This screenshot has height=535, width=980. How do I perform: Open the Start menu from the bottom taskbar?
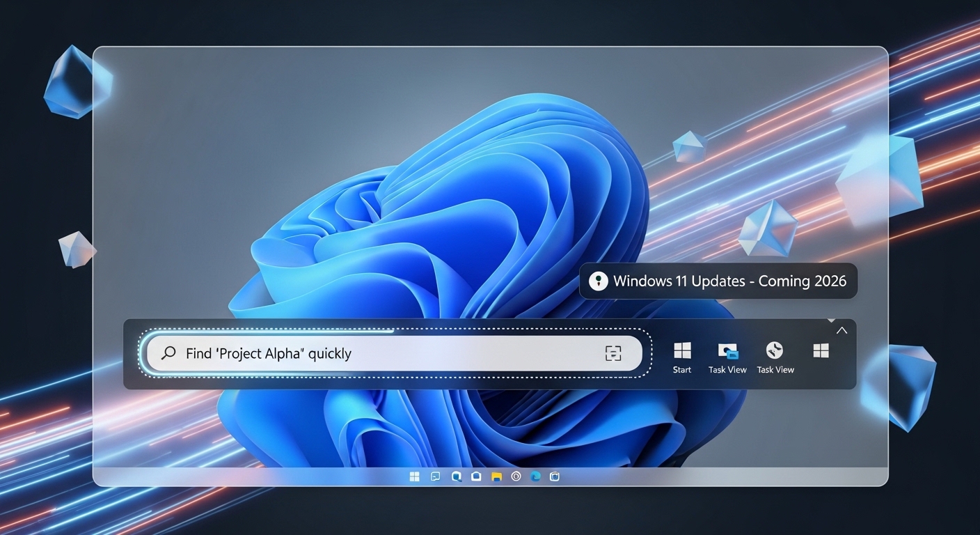pyautogui.click(x=415, y=476)
